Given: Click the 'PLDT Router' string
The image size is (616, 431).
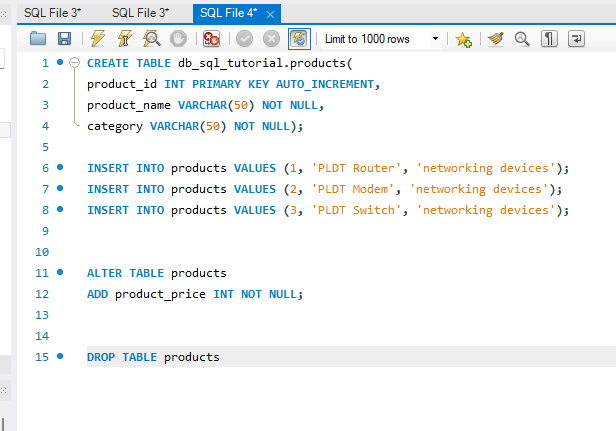Looking at the screenshot, I should click(356, 168).
